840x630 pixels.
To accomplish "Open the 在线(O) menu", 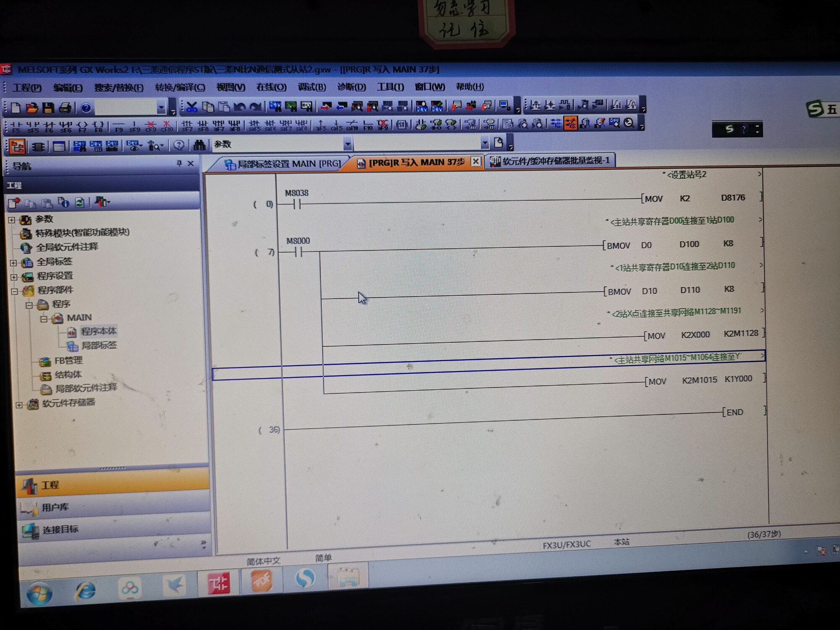I will pos(271,87).
